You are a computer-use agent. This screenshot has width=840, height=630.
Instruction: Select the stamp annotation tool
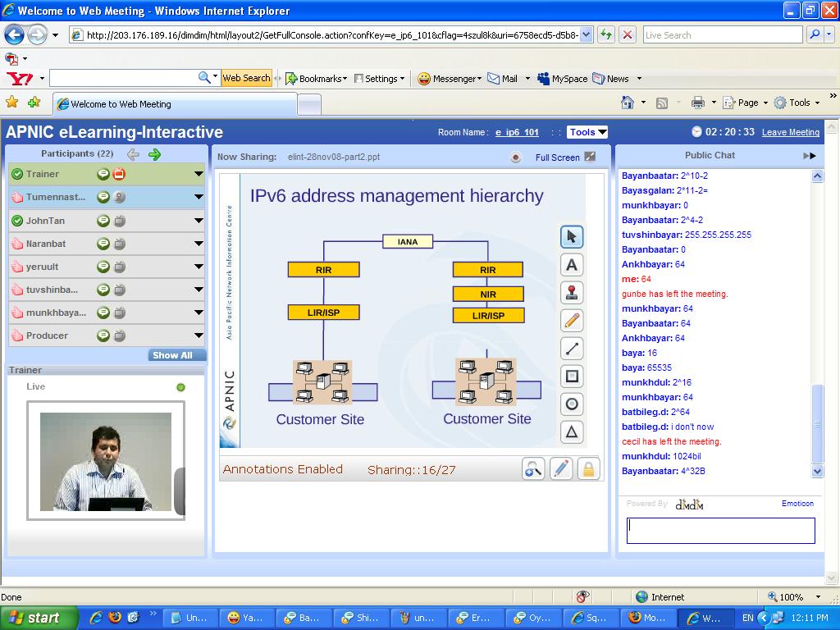coord(572,293)
